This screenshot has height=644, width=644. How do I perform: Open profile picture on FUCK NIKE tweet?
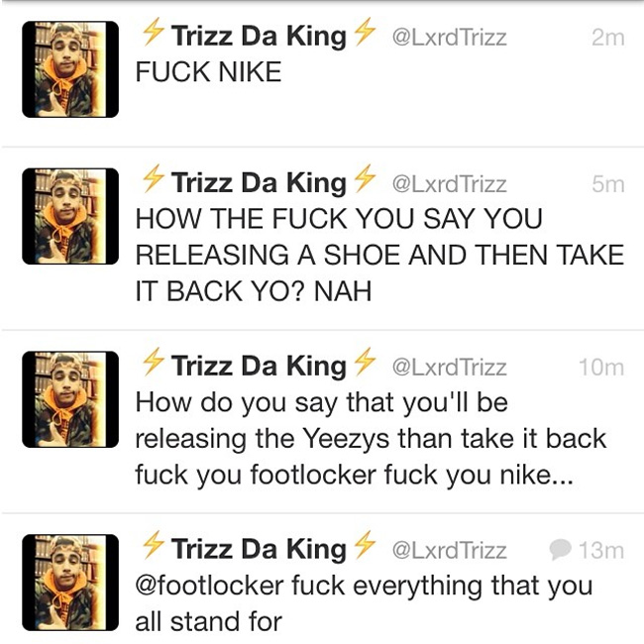(x=70, y=69)
